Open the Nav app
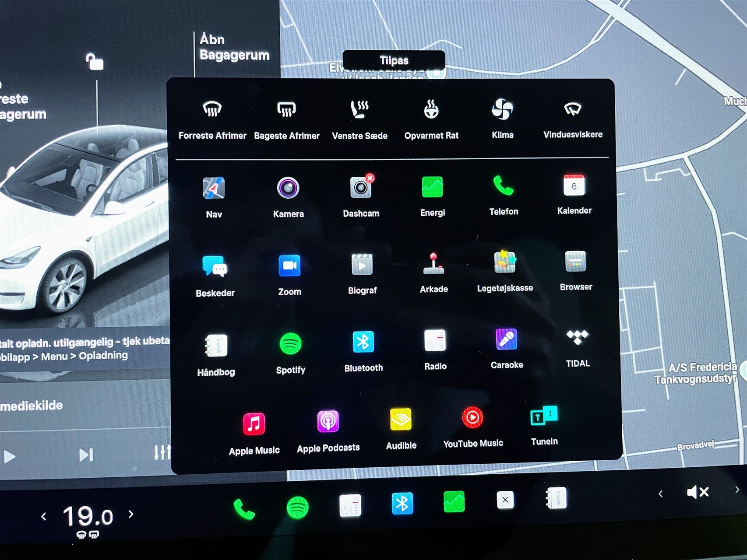The image size is (747, 560). point(214,197)
